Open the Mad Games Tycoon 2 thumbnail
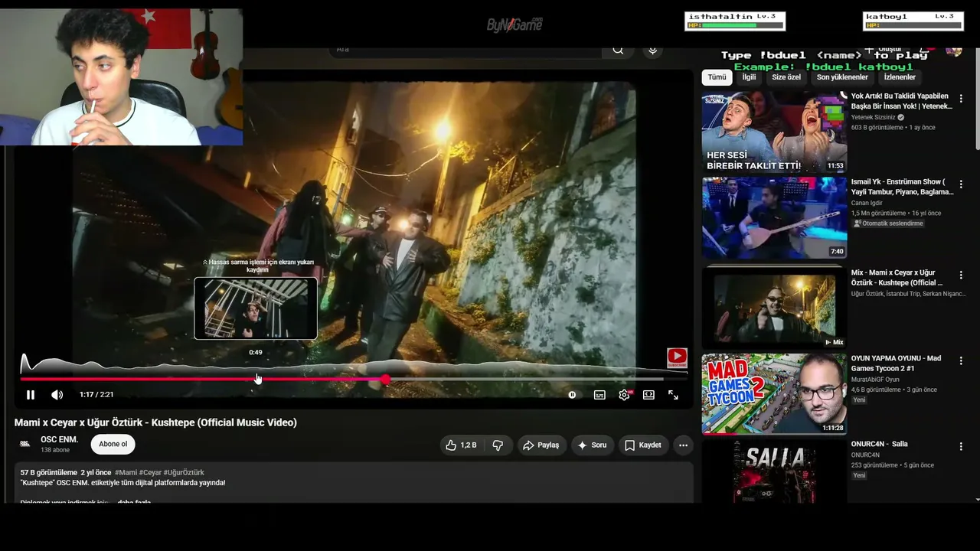Image resolution: width=980 pixels, height=551 pixels. (774, 393)
